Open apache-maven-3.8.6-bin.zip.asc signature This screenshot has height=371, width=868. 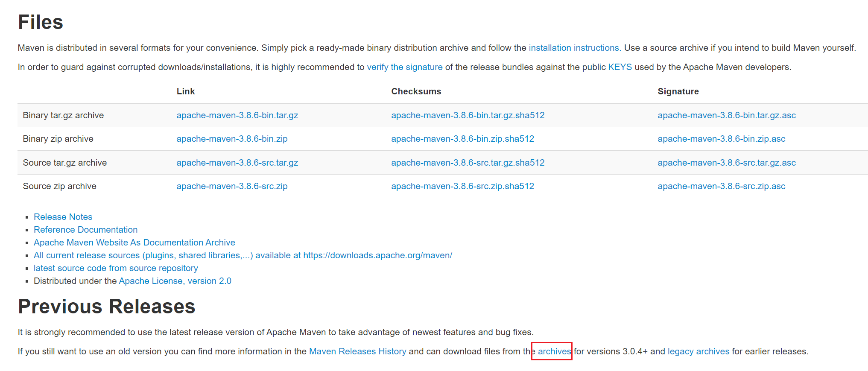pos(722,139)
